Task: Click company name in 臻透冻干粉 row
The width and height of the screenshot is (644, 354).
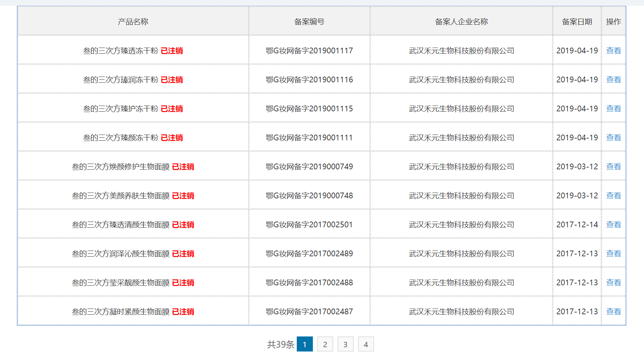Action: [x=461, y=50]
